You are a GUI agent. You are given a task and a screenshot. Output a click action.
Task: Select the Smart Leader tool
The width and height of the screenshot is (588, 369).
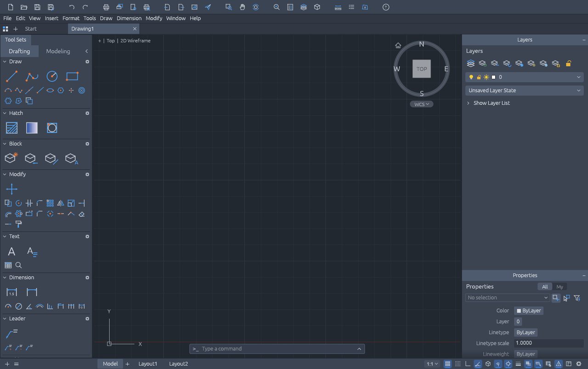coord(11,333)
